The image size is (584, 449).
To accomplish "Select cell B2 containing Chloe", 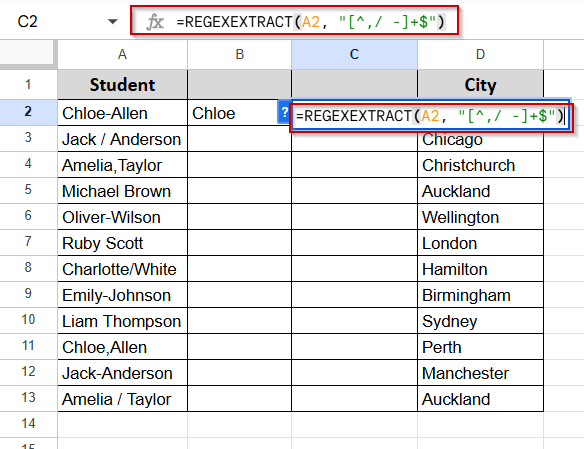I will point(239,113).
